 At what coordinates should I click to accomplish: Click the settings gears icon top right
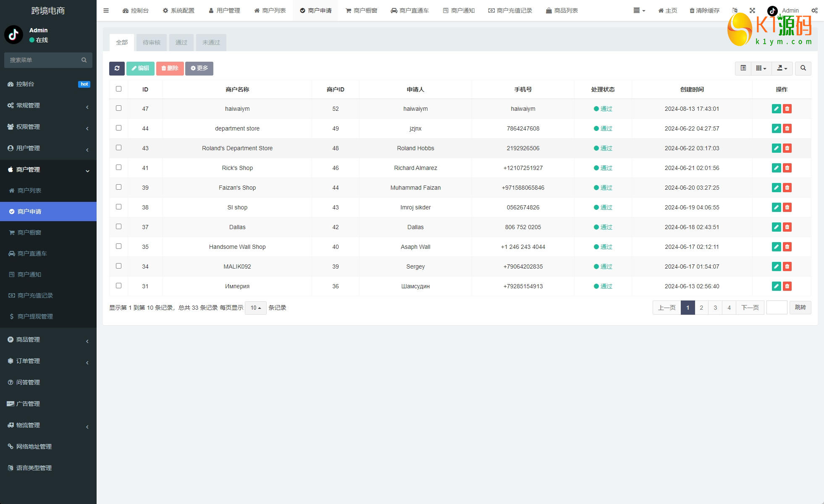pyautogui.click(x=814, y=10)
